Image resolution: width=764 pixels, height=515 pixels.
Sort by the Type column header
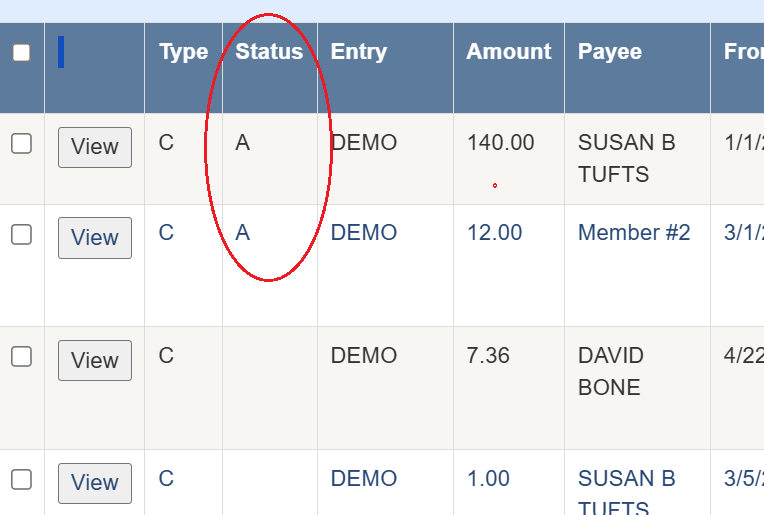(x=183, y=52)
